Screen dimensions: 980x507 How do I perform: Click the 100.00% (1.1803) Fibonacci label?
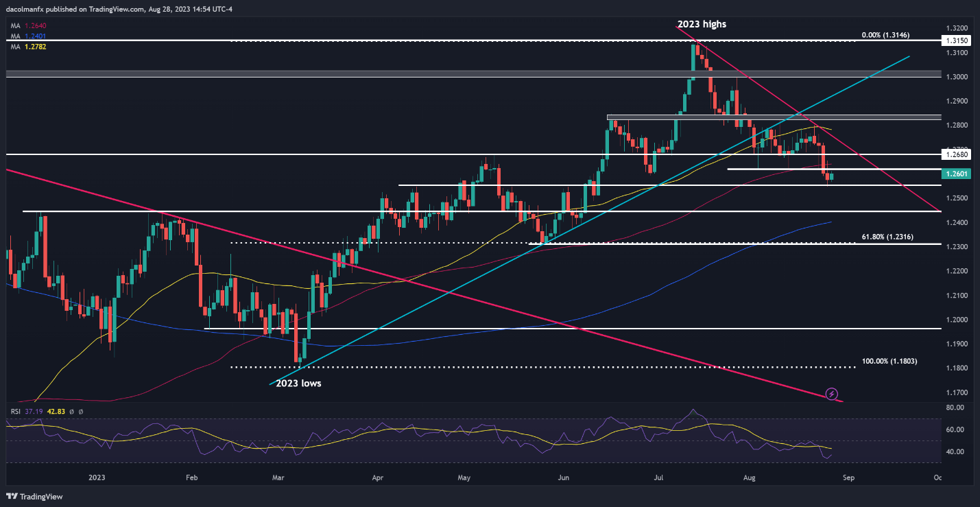(889, 360)
